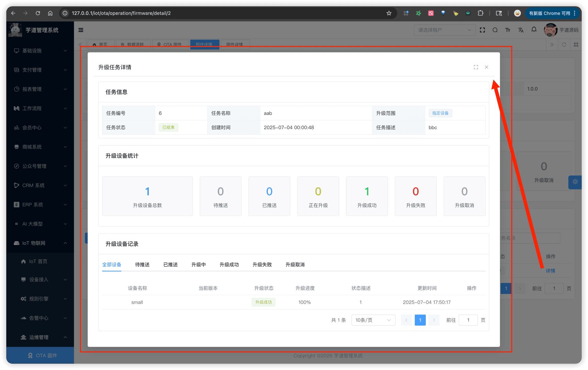Click the page number input in dialog
The image size is (588, 370).
click(468, 320)
